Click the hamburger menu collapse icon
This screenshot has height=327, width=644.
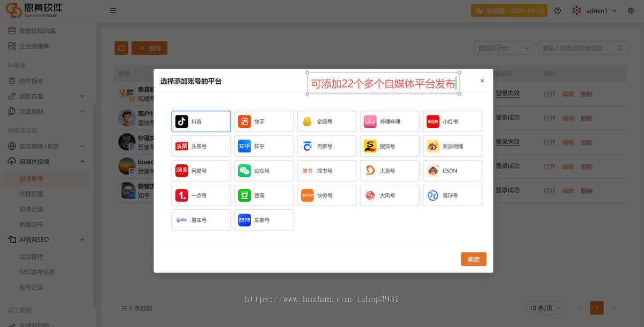click(x=113, y=11)
